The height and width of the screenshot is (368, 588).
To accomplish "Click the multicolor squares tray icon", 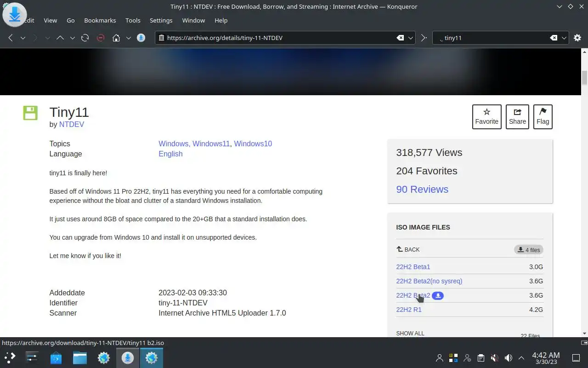I will tap(453, 358).
